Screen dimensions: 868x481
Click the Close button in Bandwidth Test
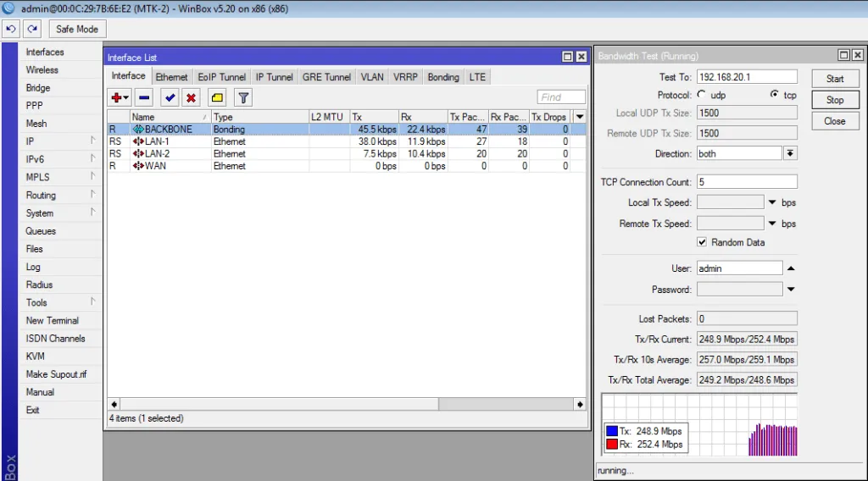point(835,121)
